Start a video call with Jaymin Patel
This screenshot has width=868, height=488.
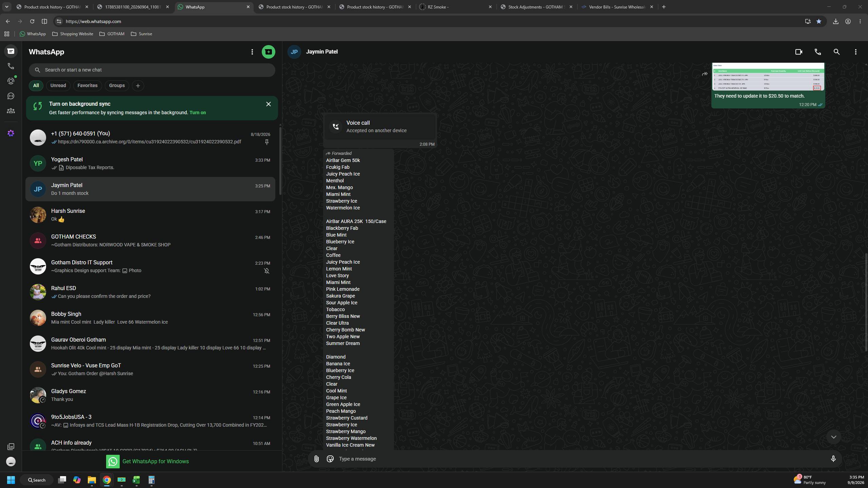[x=798, y=52]
